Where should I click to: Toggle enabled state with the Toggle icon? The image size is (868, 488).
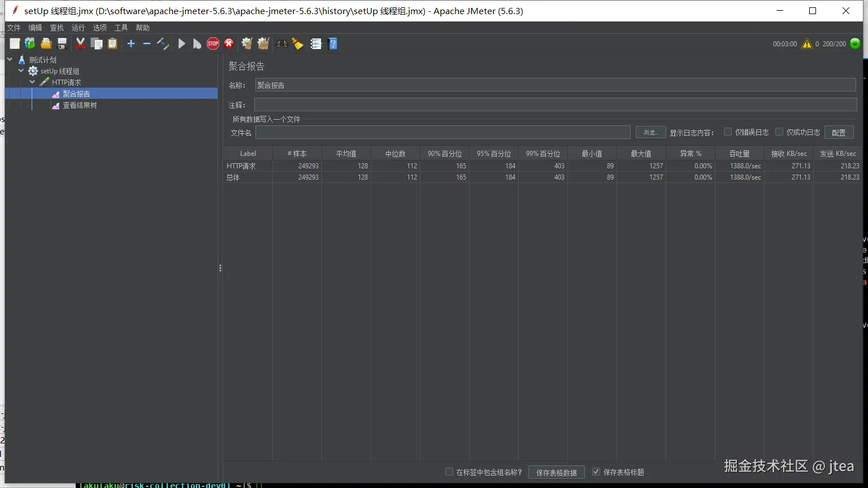163,43
